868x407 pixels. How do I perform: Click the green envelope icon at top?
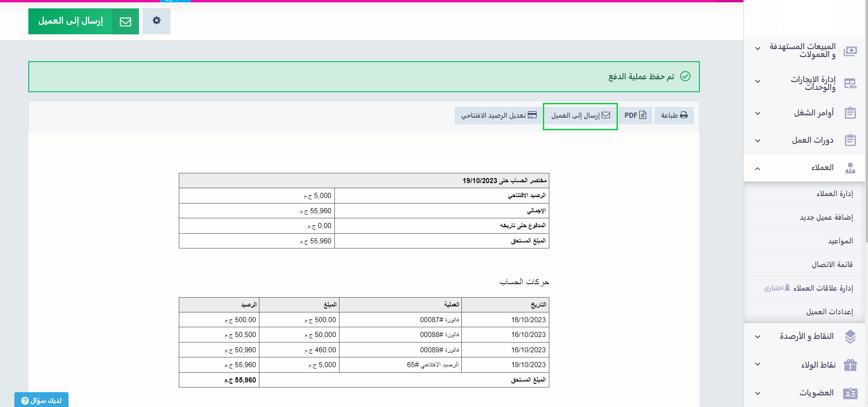point(126,21)
